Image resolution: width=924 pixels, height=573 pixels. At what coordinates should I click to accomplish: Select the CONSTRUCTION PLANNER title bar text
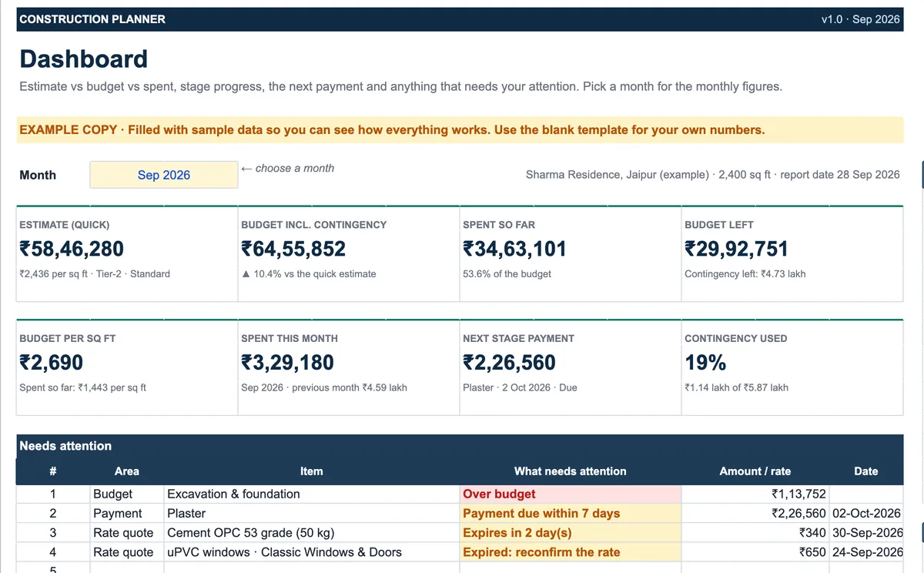[92, 19]
